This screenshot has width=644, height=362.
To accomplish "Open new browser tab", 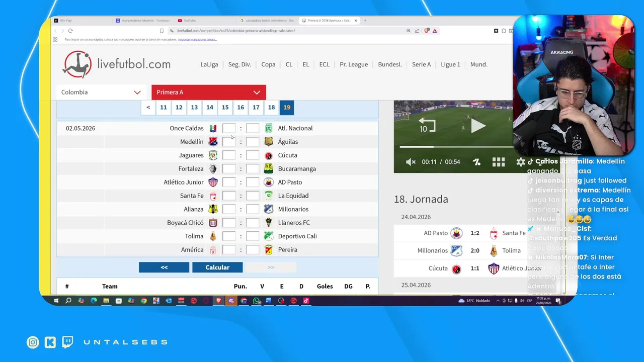I will (365, 21).
